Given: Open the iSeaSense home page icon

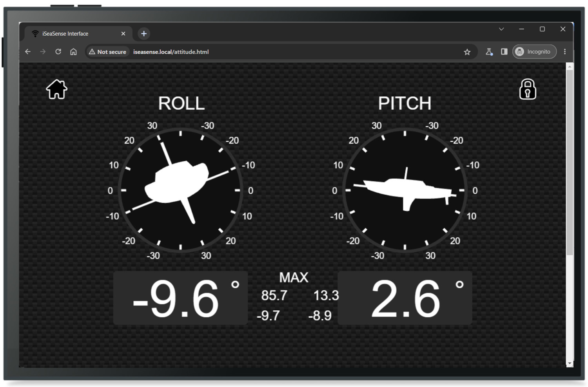Looking at the screenshot, I should [x=57, y=89].
